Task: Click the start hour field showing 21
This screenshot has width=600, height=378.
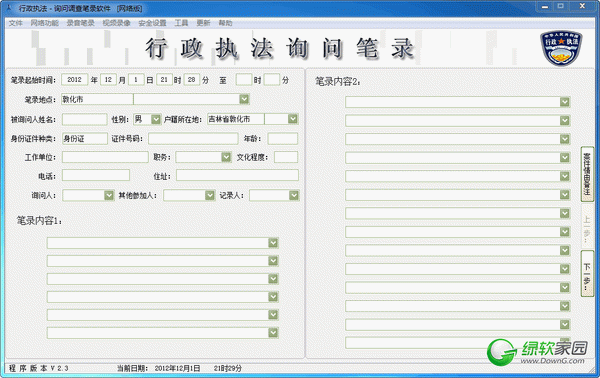Action: [x=164, y=80]
